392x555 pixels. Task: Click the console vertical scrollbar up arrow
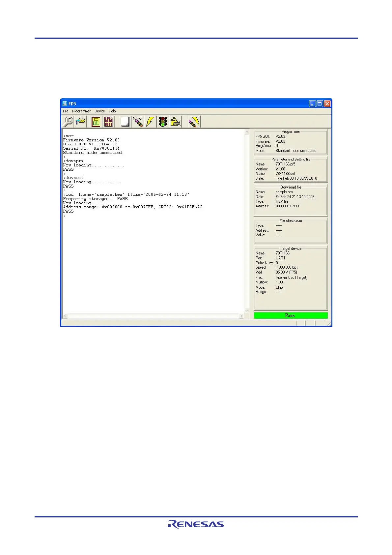tap(247, 132)
